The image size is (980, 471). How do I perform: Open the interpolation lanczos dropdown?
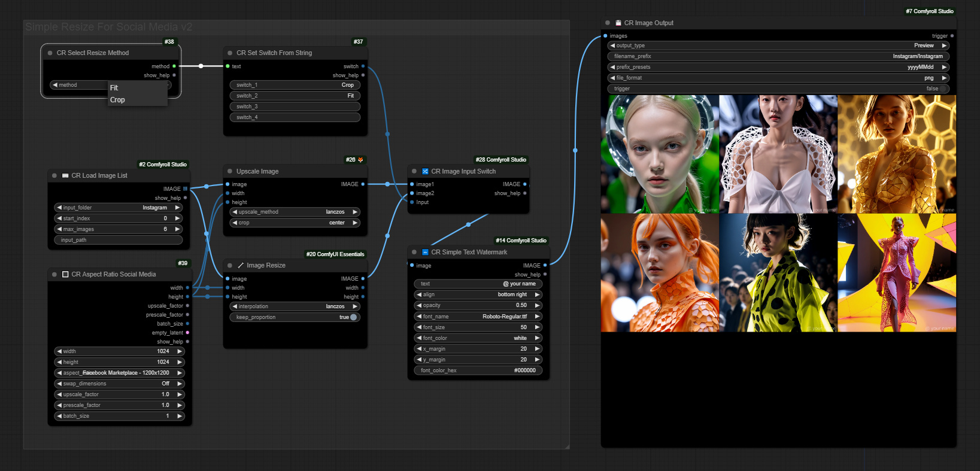click(294, 306)
